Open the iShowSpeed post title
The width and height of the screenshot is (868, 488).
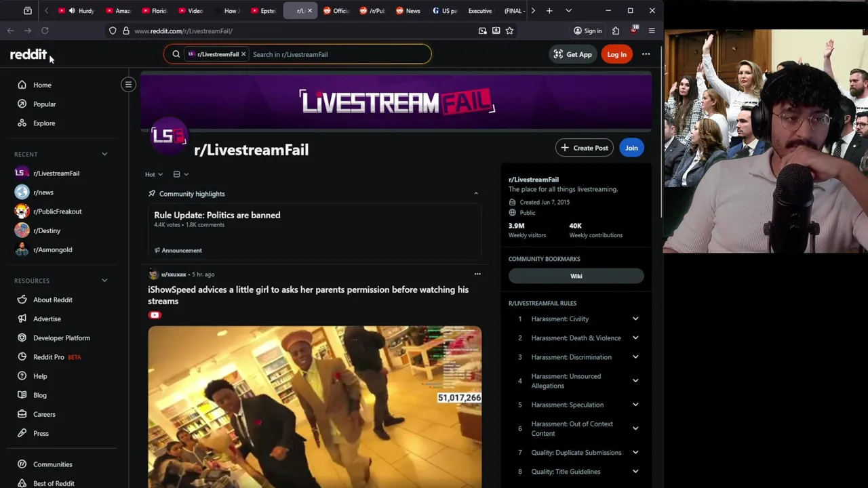(309, 295)
